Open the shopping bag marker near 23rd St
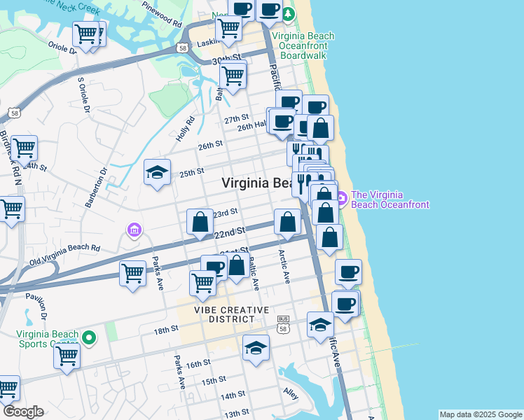This screenshot has height=420, width=524. click(200, 224)
